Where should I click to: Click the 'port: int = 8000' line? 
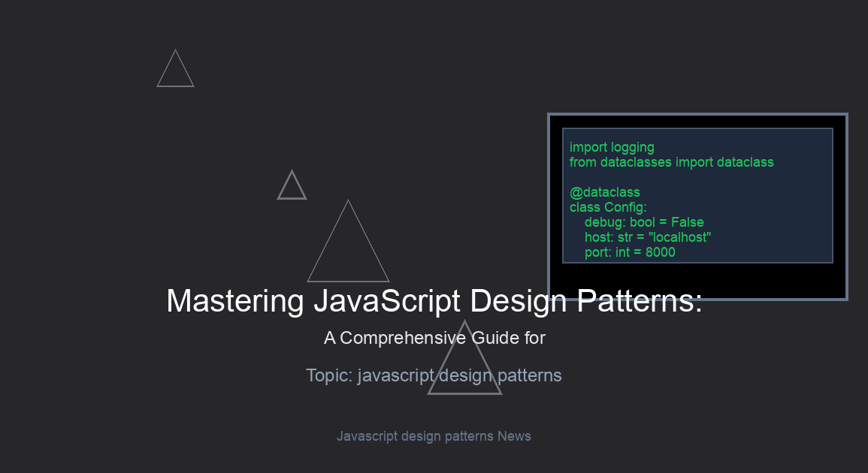point(630,252)
